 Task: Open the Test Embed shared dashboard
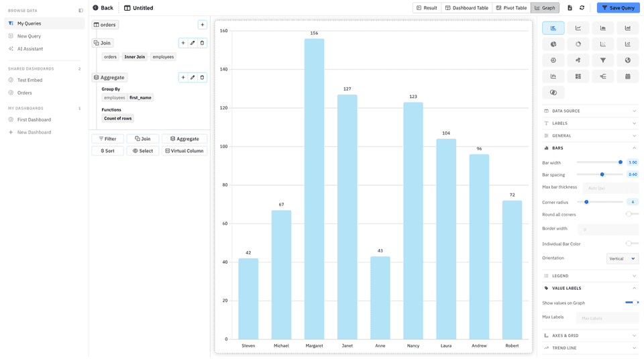(44, 80)
